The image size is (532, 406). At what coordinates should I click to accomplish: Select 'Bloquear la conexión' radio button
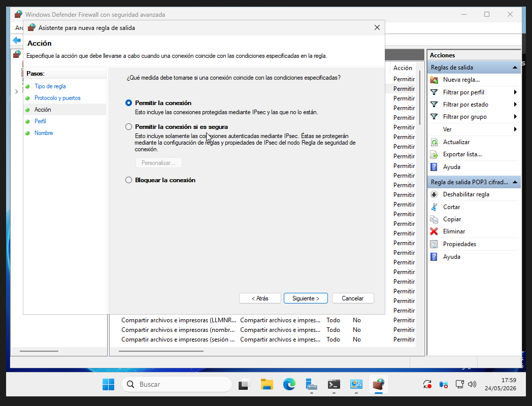point(128,180)
